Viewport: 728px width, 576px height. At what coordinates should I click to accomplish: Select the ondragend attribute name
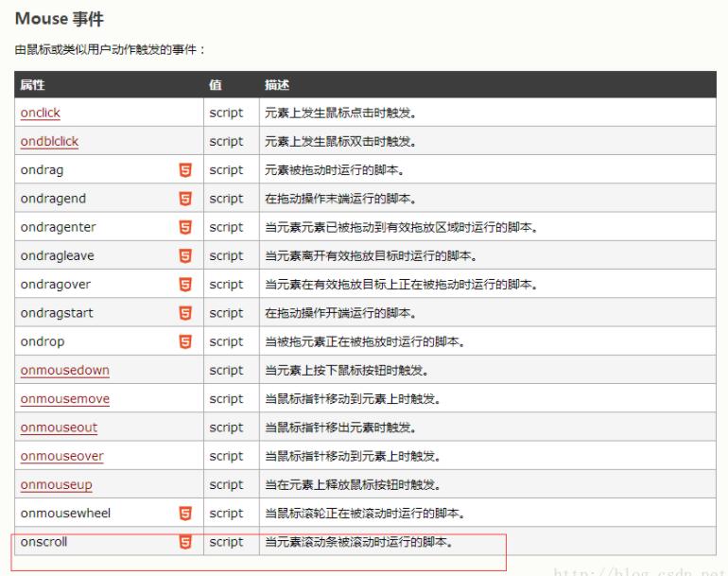coord(53,199)
